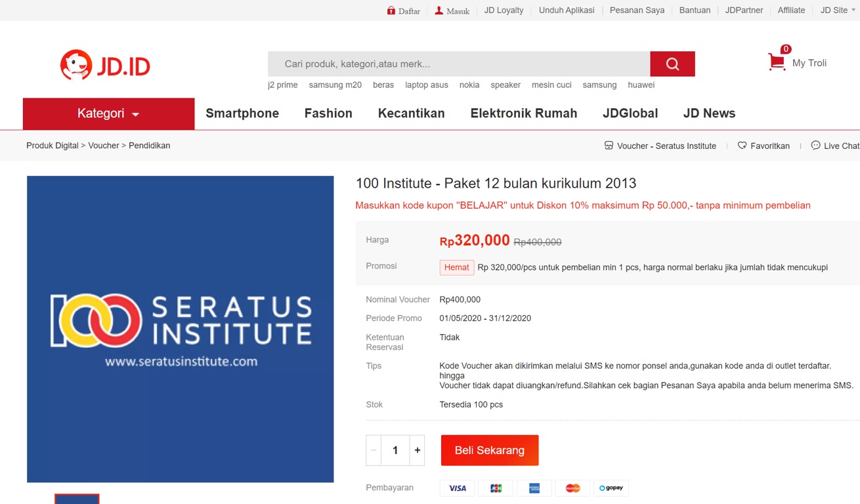This screenshot has width=860, height=504.
Task: Open the JD Site dropdown
Action: [838, 10]
